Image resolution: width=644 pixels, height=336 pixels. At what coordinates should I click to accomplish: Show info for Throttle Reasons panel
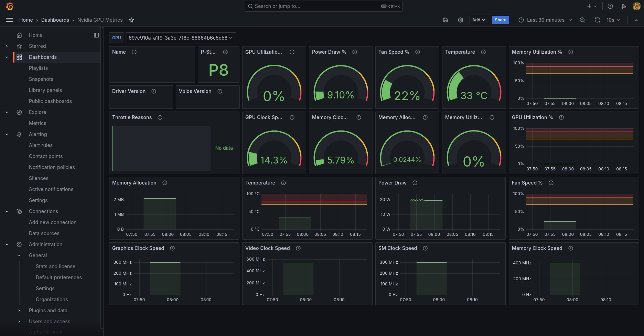160,117
